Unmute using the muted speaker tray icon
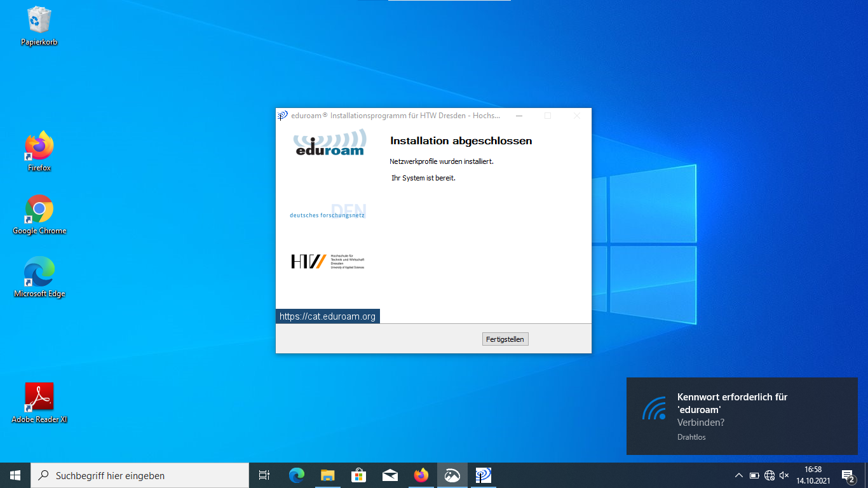Viewport: 868px width, 488px height. point(784,475)
